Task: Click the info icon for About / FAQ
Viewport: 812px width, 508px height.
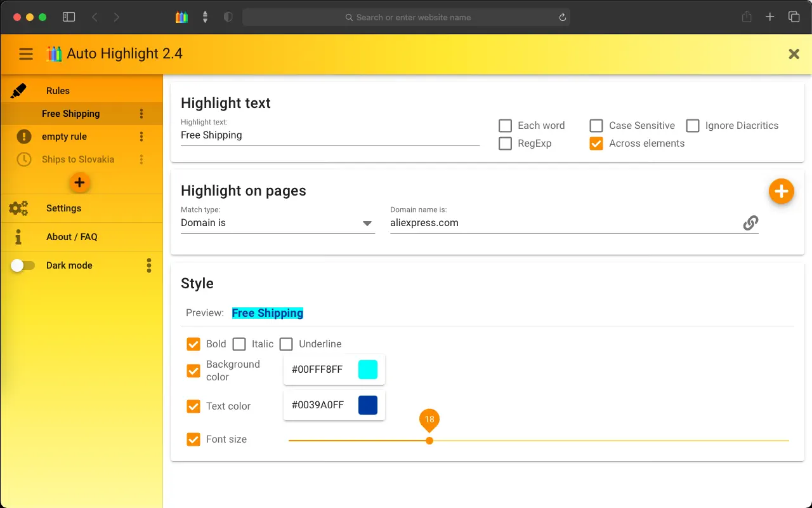Action: (x=18, y=237)
